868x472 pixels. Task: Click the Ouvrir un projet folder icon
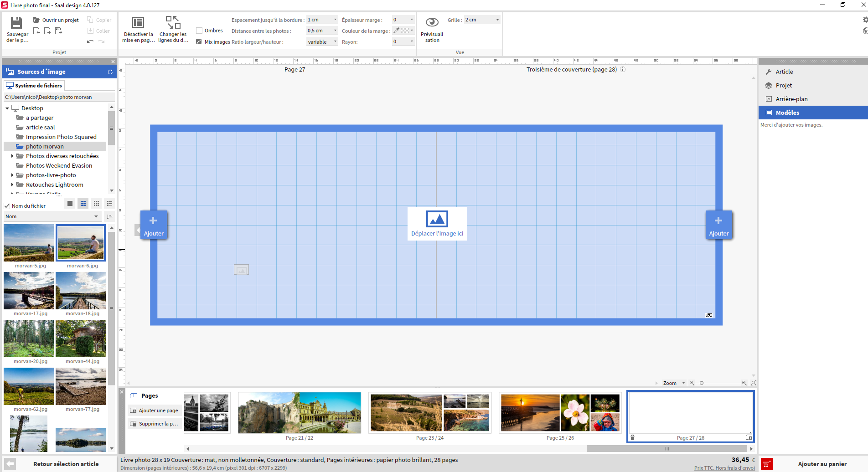[36, 20]
